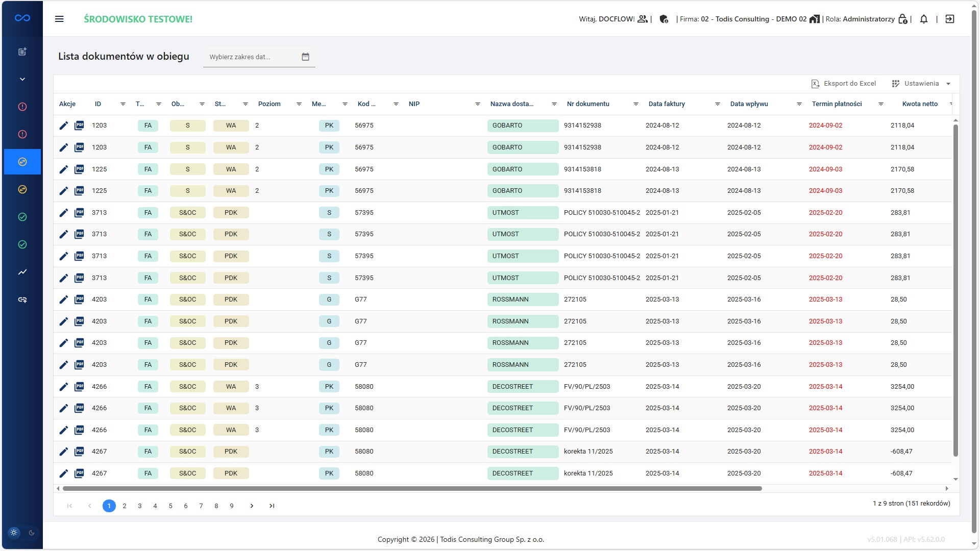Image resolution: width=980 pixels, height=551 pixels.
Task: Open PDF of the first document 1203
Action: (x=79, y=126)
